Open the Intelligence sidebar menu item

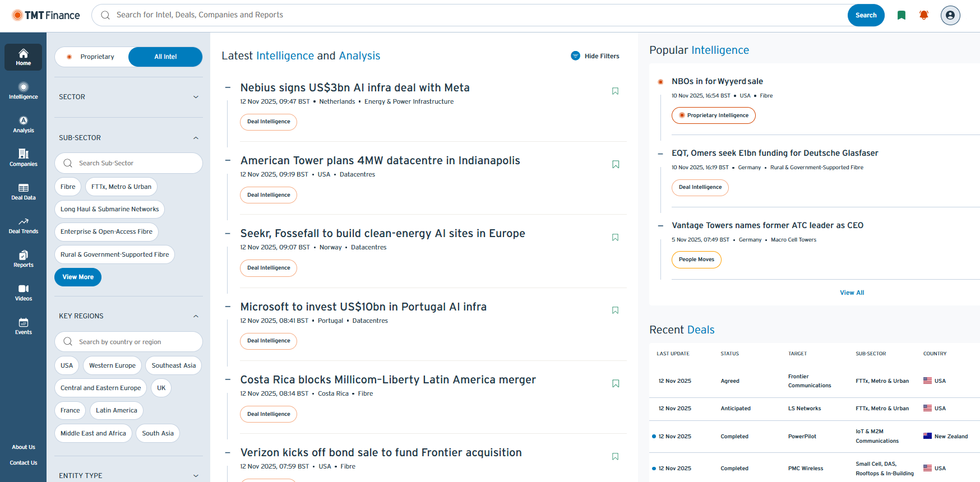24,91
